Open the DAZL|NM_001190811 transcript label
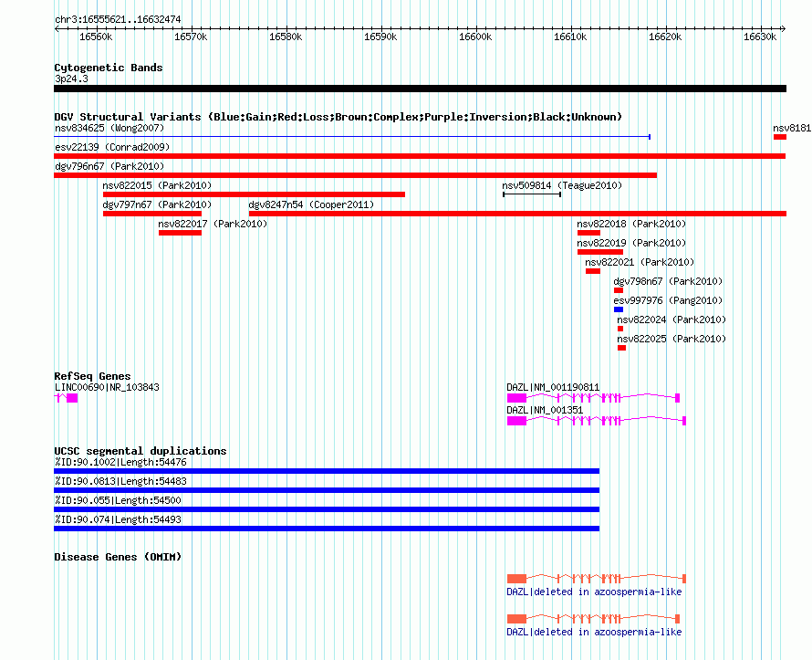812x660 pixels. [553, 387]
